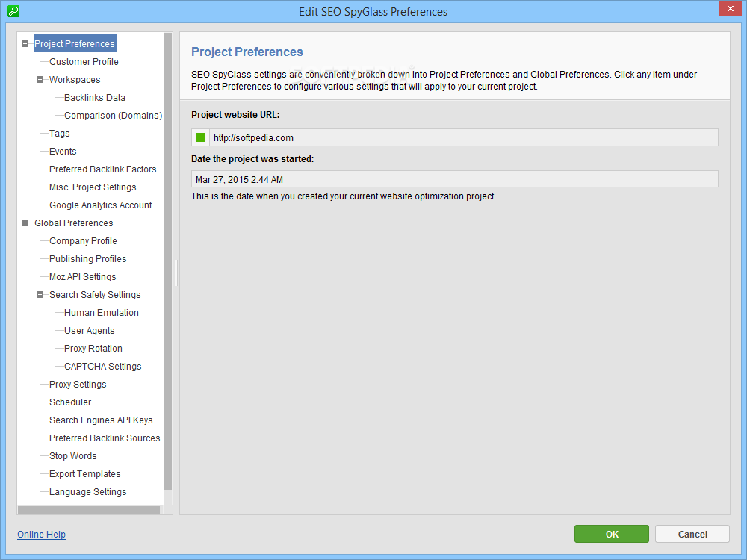The width and height of the screenshot is (747, 560).
Task: Open Stop Words settings
Action: click(x=73, y=456)
